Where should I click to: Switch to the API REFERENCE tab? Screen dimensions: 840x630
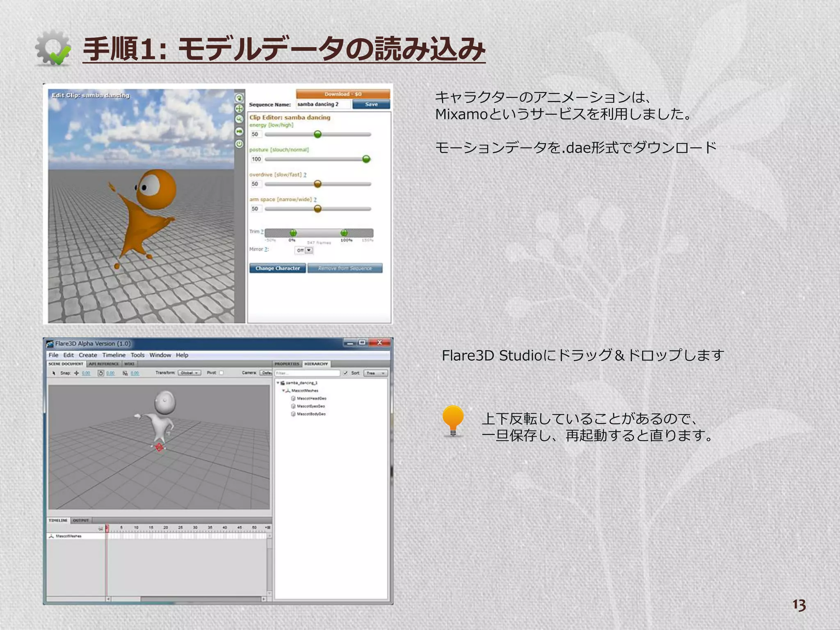point(104,364)
